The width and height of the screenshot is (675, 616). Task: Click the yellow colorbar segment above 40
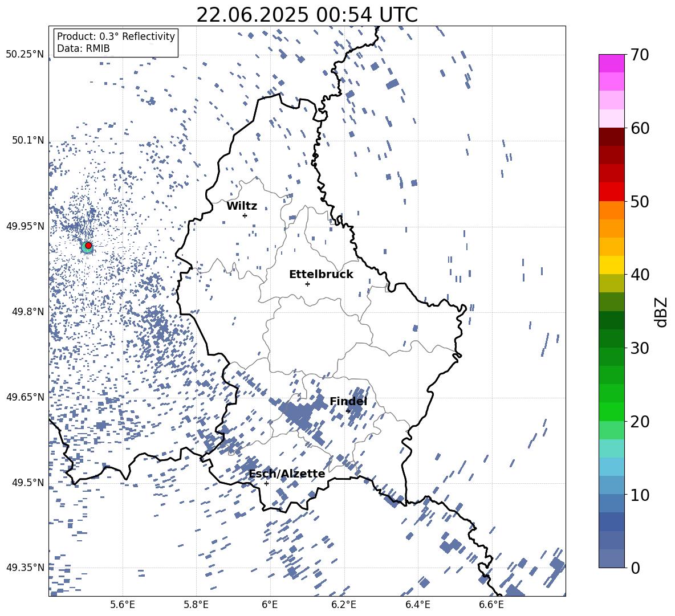[x=611, y=265]
